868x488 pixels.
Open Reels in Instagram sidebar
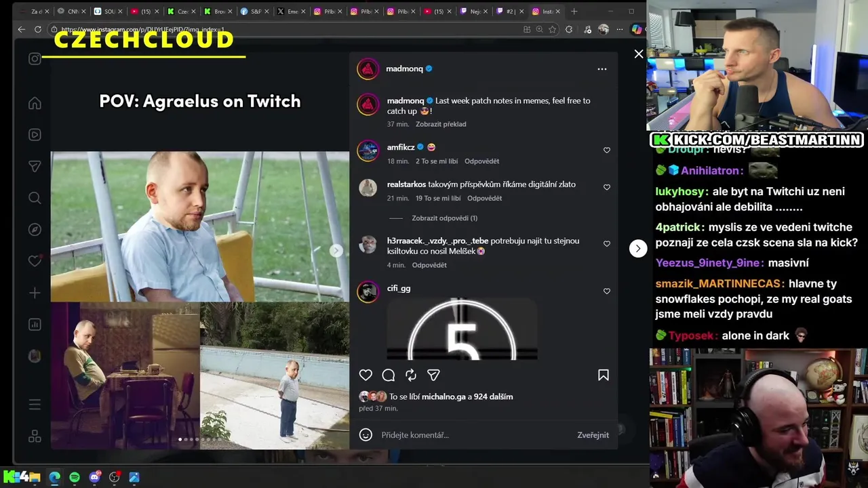tap(35, 134)
